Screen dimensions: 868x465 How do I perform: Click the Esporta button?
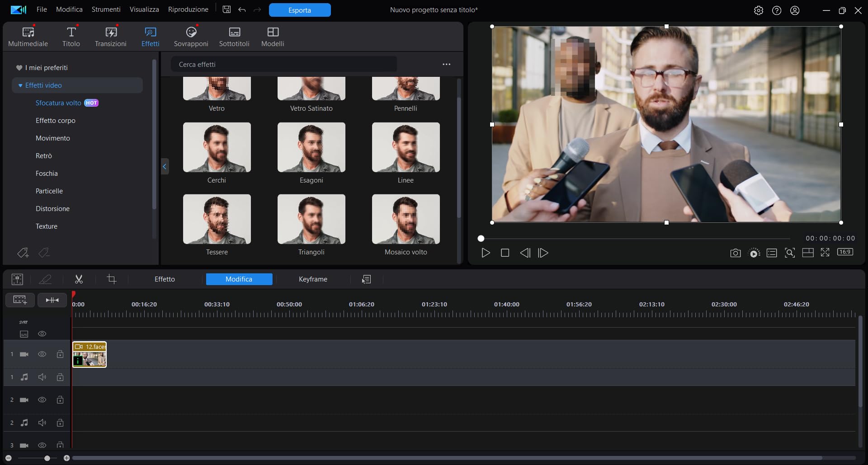pyautogui.click(x=300, y=10)
